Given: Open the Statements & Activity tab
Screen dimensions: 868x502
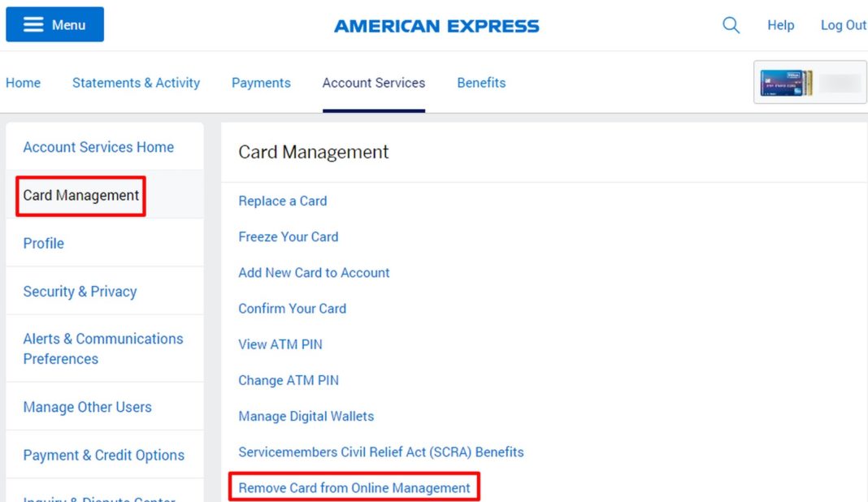Looking at the screenshot, I should tap(136, 83).
